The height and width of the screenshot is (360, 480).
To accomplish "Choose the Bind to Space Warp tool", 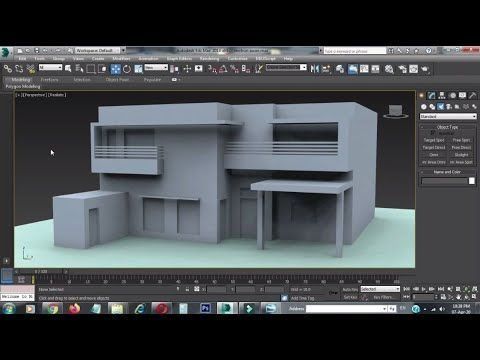I will coord(30,69).
